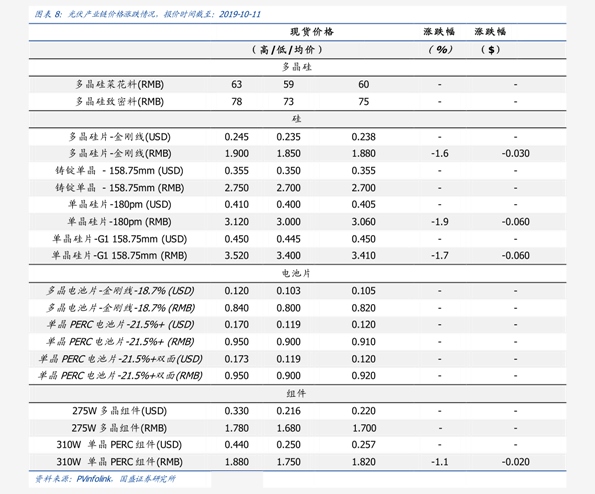Click the value '0.238'
The image size is (595, 494).
[364, 137]
